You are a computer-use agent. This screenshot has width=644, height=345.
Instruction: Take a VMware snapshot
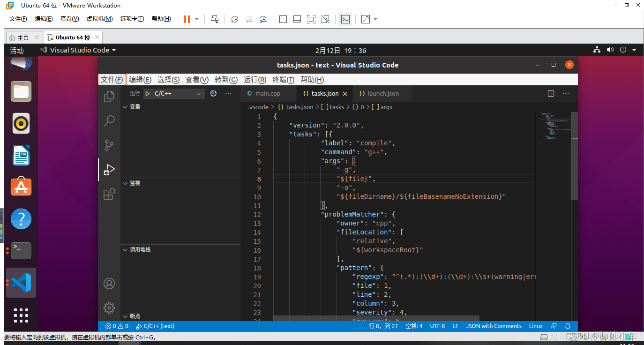pyautogui.click(x=235, y=19)
